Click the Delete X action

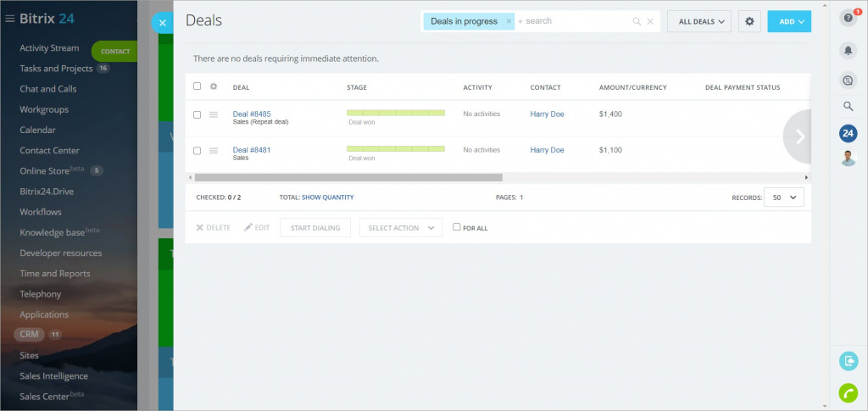pos(213,227)
